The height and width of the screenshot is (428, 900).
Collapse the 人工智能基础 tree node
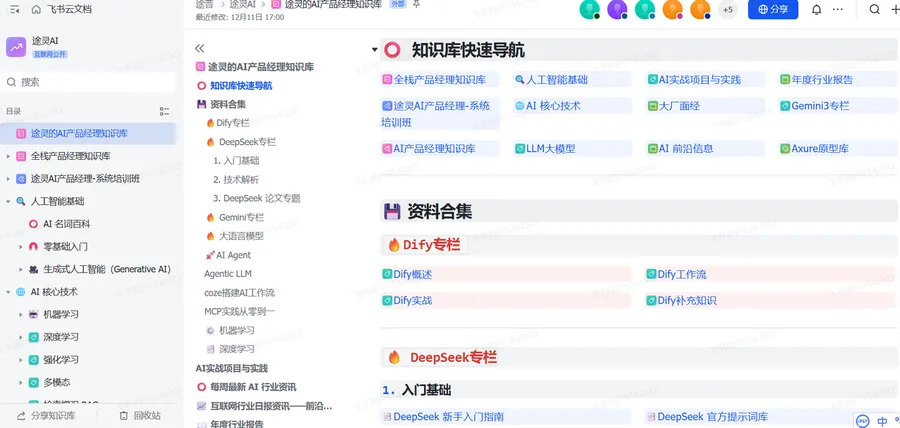8,201
